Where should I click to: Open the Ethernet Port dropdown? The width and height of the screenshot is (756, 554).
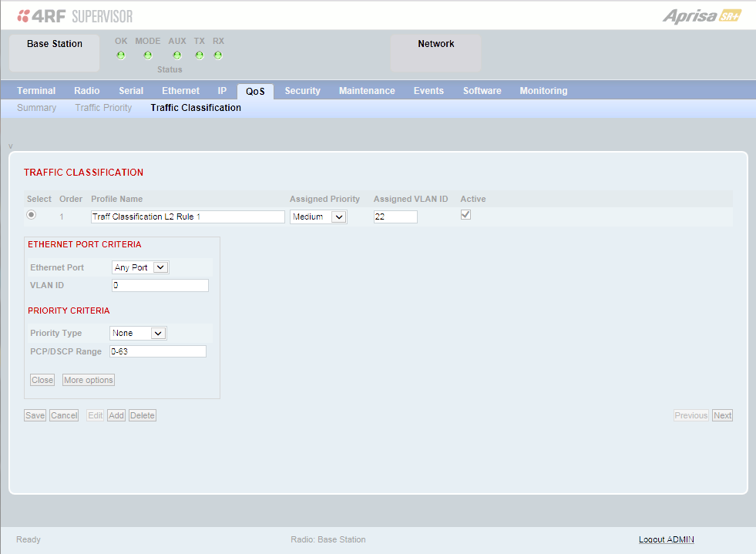tap(140, 267)
